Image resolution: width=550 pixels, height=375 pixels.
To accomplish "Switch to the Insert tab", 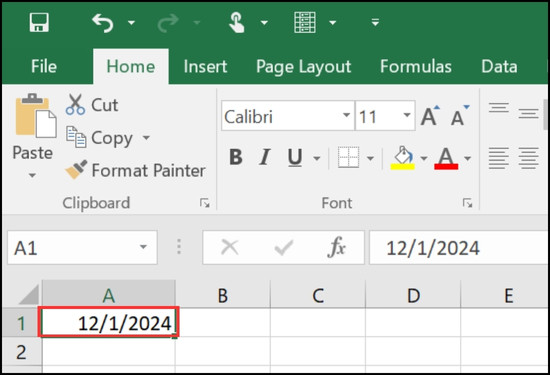I will pyautogui.click(x=206, y=66).
